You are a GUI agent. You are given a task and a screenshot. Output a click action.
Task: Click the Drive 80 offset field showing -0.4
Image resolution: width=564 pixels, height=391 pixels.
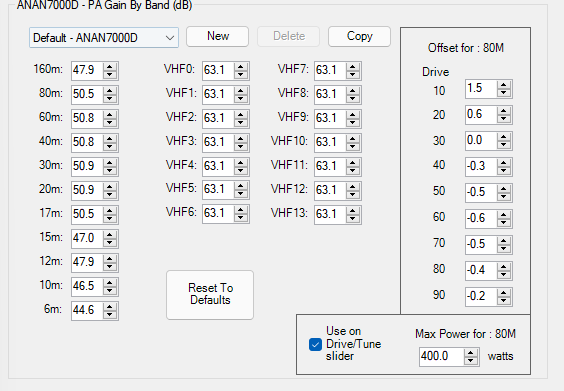(481, 270)
